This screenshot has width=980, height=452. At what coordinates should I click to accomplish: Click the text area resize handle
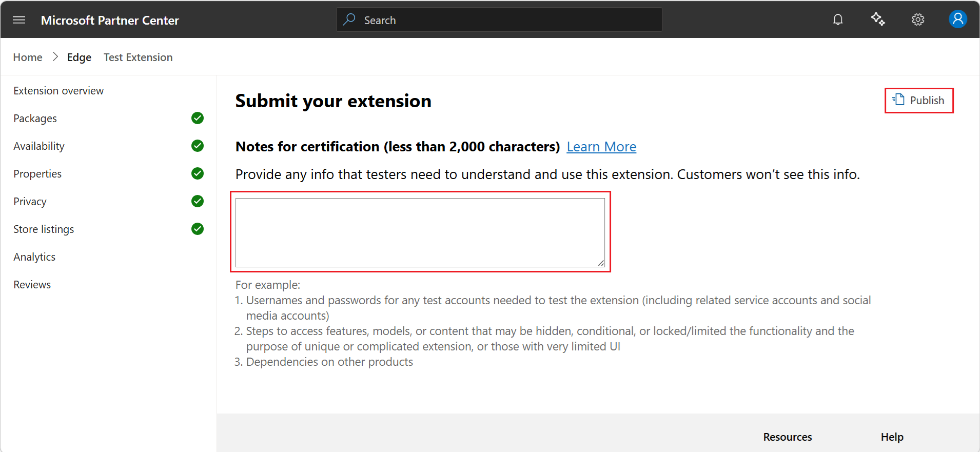(601, 263)
